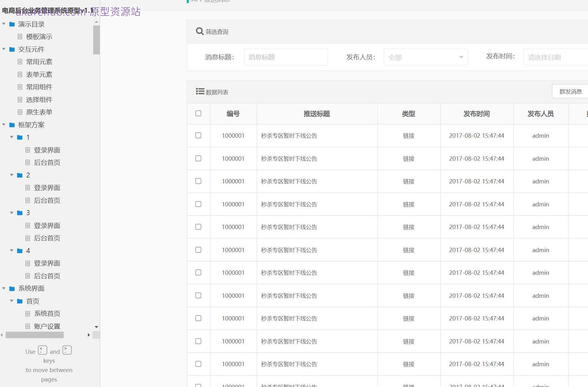The image size is (588, 387).
Task: Click the page icon beside 账户设置
Action: pyautogui.click(x=28, y=326)
